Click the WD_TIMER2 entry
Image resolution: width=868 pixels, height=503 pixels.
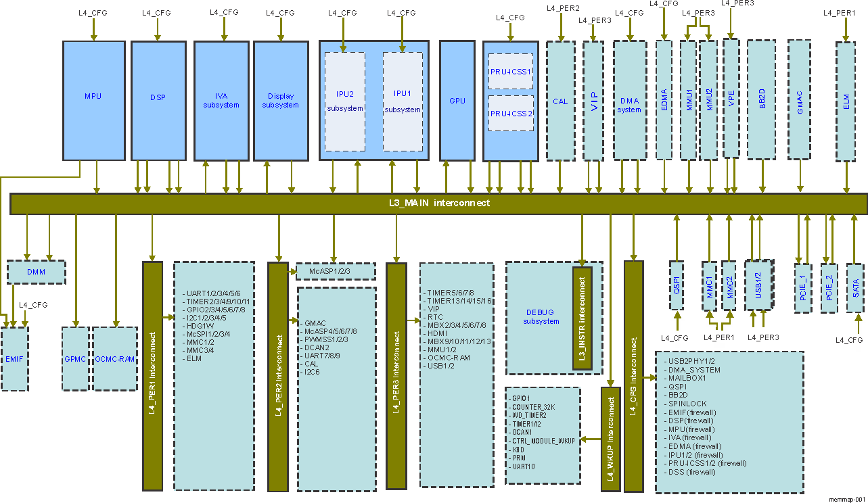point(529,415)
